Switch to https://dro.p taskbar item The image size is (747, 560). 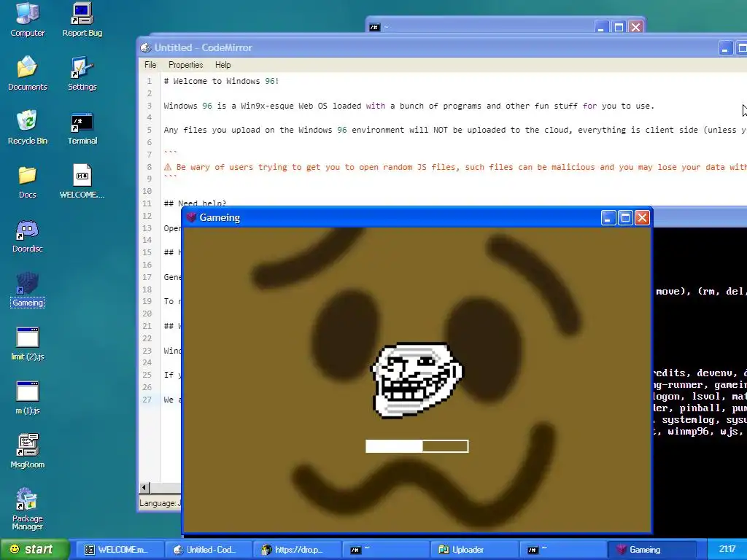(297, 550)
